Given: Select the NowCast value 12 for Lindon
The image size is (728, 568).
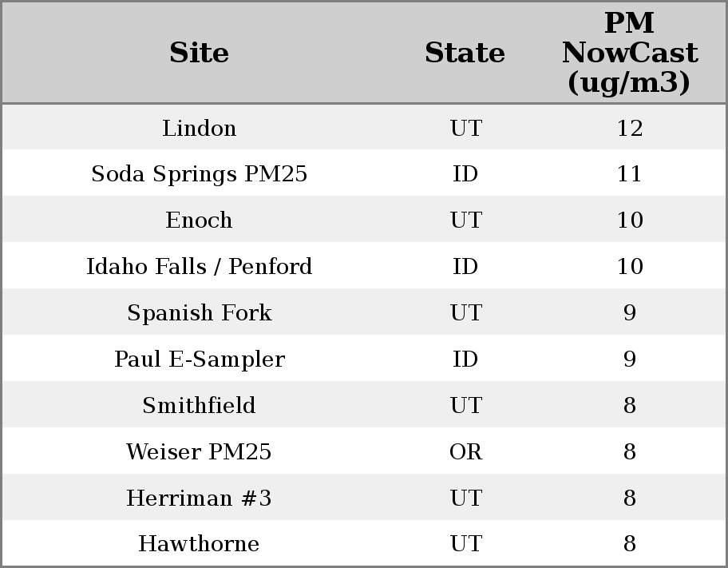Looking at the screenshot, I should click(629, 129).
